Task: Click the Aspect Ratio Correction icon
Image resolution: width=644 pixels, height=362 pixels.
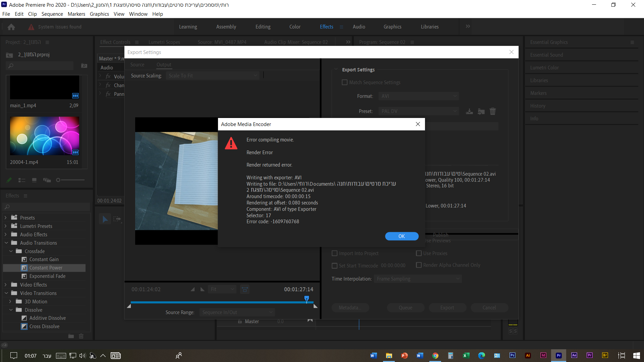Action: coord(245,289)
